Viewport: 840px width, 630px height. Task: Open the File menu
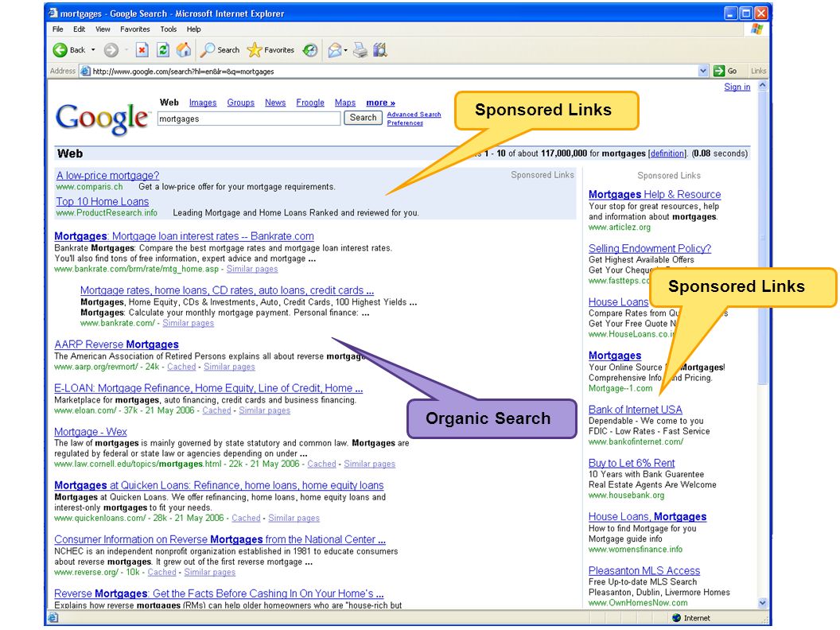58,29
